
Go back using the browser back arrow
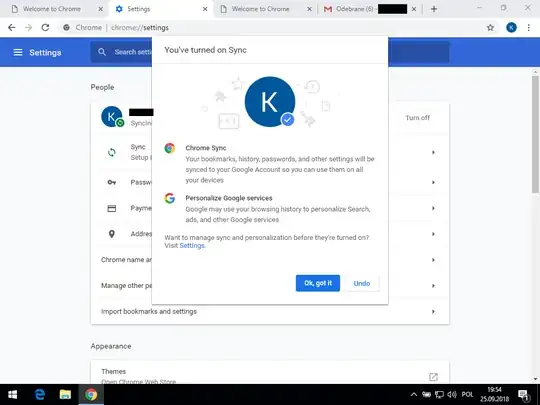(11, 28)
